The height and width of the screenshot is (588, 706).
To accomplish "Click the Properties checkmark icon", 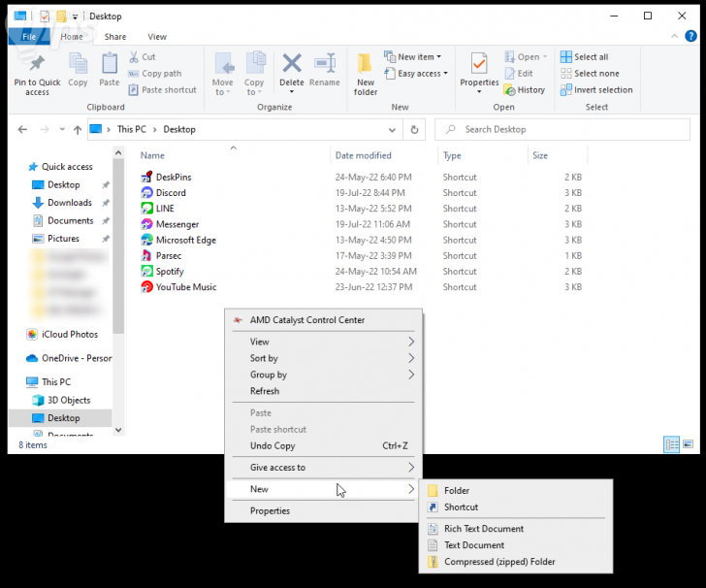I will [x=479, y=63].
